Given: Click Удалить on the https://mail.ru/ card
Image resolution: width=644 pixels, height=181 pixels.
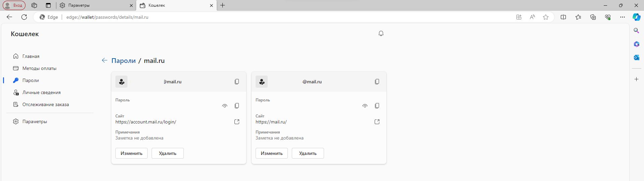Looking at the screenshot, I should tap(308, 153).
